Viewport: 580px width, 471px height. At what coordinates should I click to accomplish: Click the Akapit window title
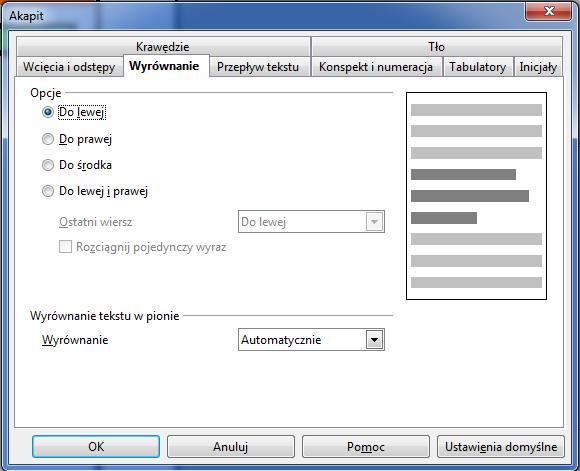click(x=26, y=16)
